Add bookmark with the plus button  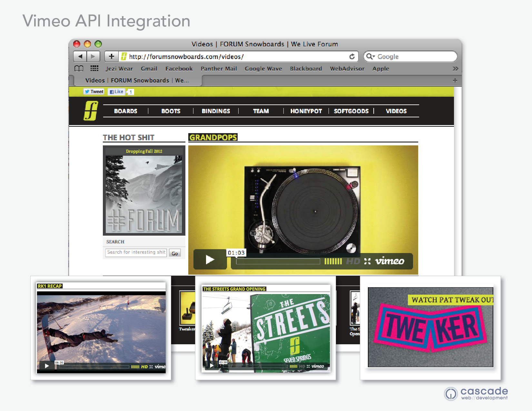click(x=111, y=56)
